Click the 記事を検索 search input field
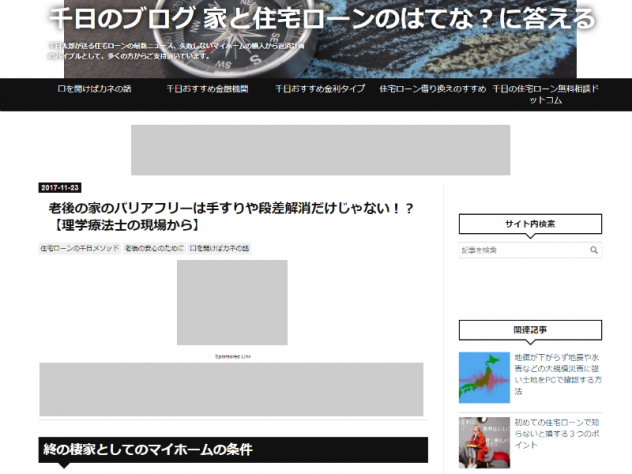The width and height of the screenshot is (632, 474). coord(524,250)
